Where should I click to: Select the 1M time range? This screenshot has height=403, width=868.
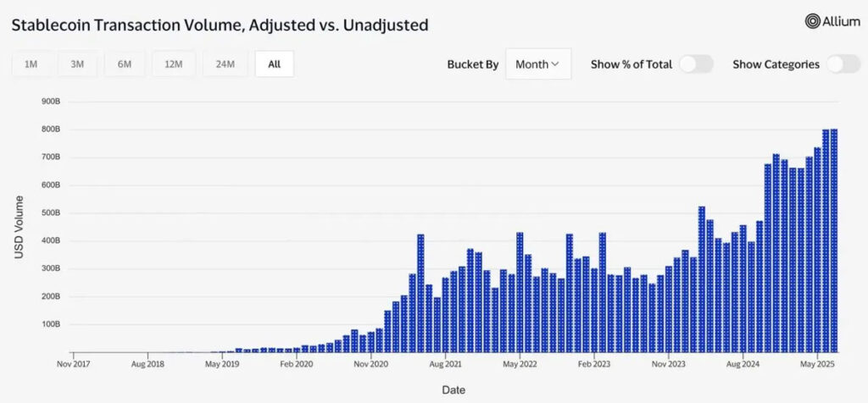click(x=31, y=64)
